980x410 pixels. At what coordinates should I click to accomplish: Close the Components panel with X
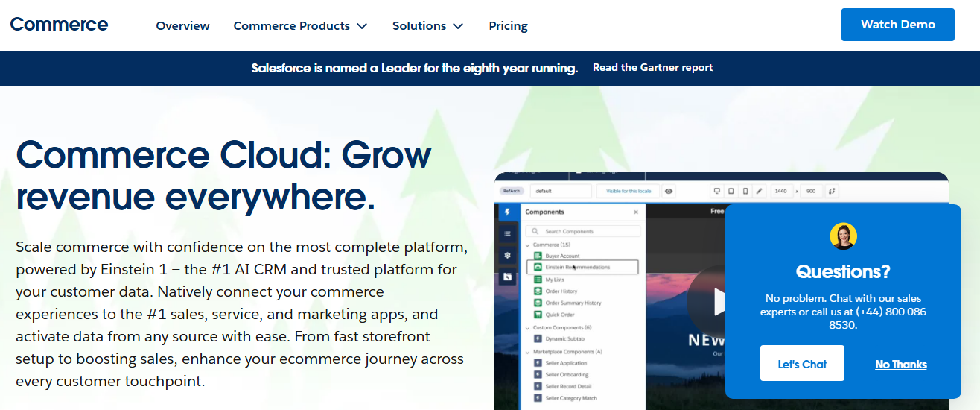tap(635, 212)
